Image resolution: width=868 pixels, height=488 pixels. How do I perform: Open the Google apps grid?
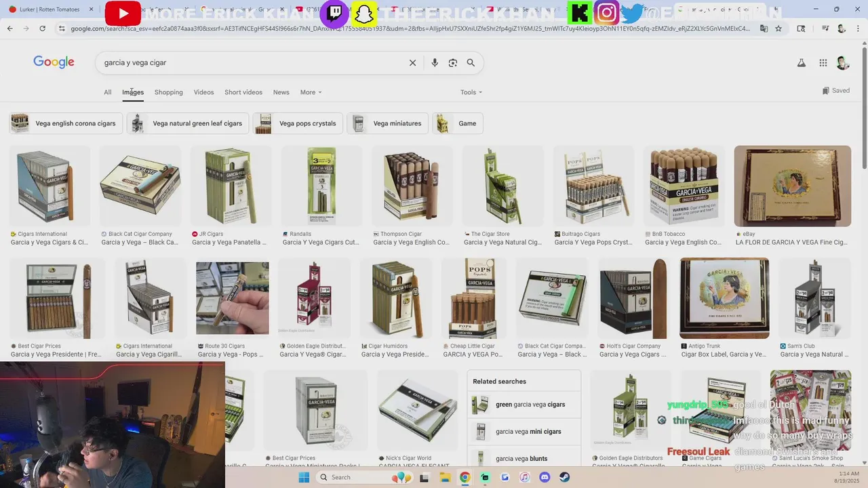[823, 62]
